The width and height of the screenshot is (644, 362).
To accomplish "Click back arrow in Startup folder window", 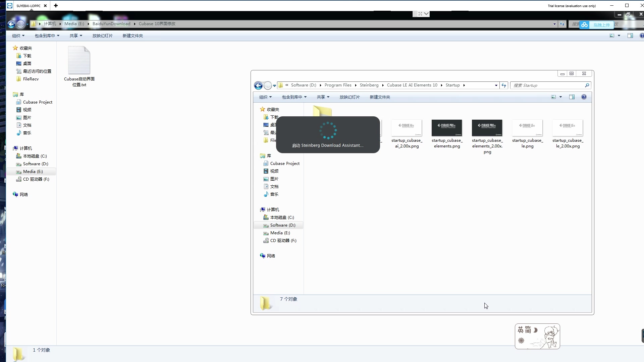I will tap(258, 85).
